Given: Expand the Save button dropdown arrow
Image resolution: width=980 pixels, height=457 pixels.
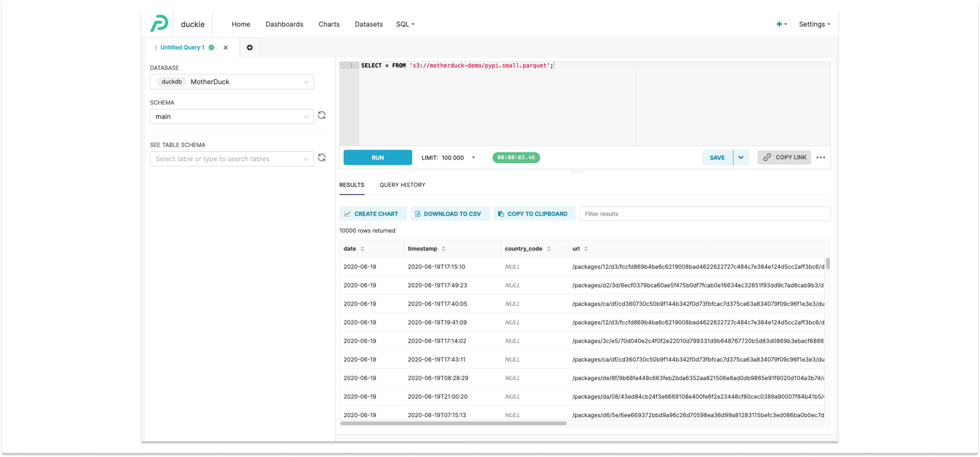Looking at the screenshot, I should pos(741,158).
